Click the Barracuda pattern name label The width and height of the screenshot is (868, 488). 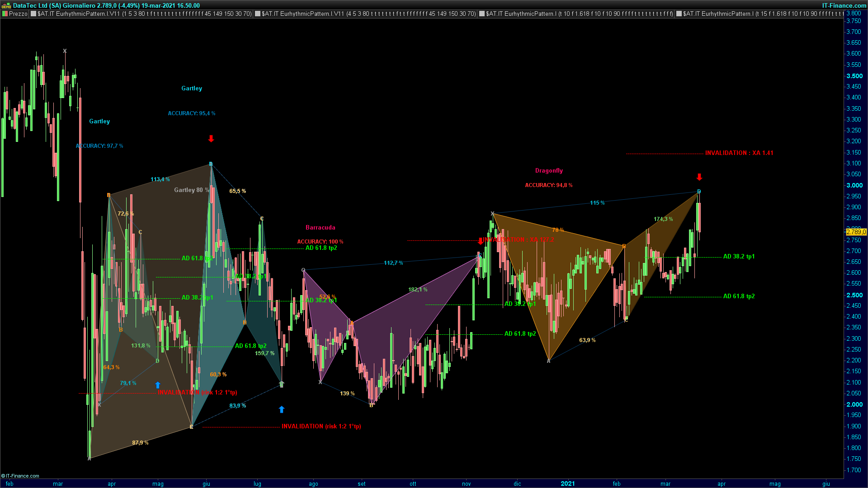point(320,227)
